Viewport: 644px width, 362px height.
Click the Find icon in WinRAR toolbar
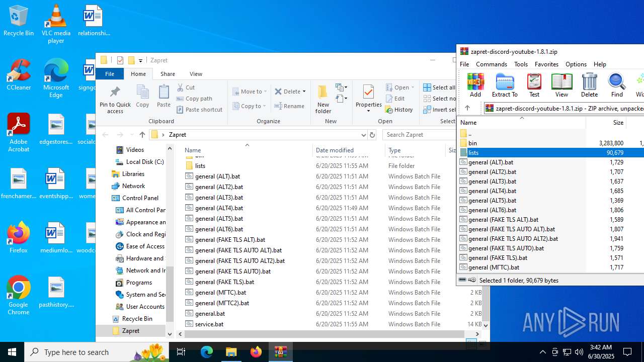click(x=617, y=84)
